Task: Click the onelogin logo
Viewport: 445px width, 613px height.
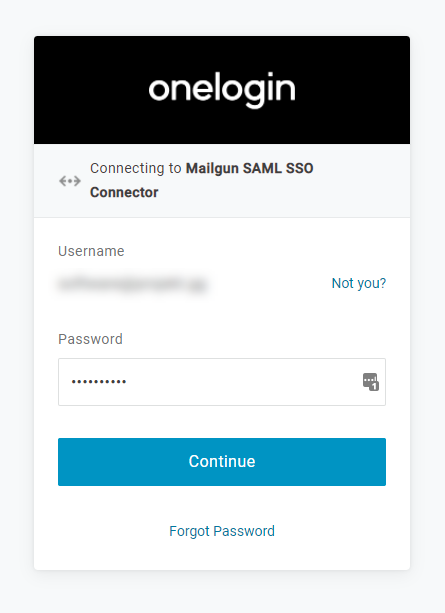Action: click(222, 90)
